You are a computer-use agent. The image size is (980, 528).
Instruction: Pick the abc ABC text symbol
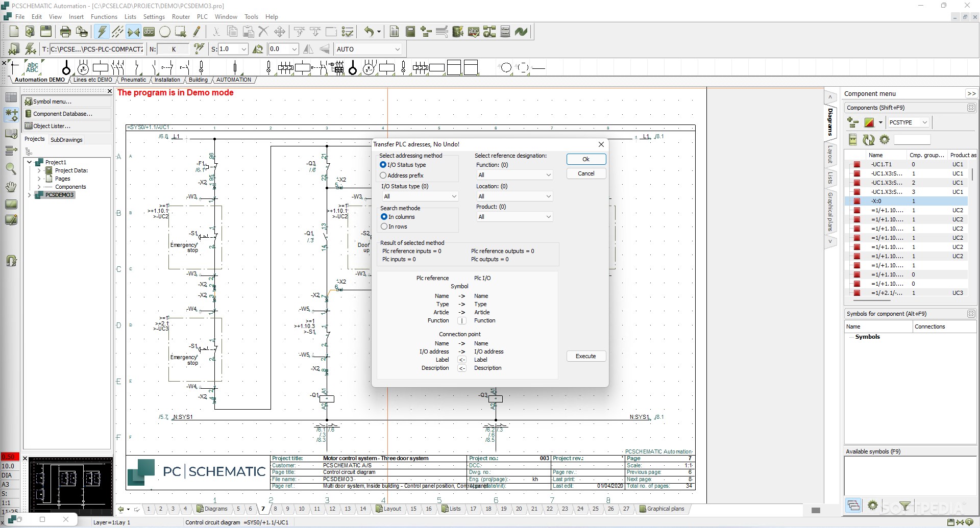pos(33,67)
